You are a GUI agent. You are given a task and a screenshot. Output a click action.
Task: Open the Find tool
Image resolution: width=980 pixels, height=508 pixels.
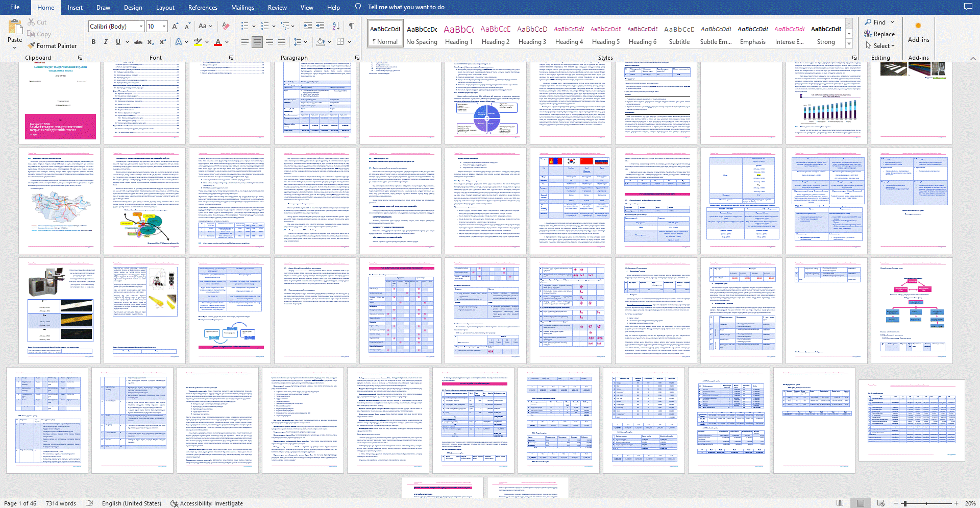[x=875, y=22]
